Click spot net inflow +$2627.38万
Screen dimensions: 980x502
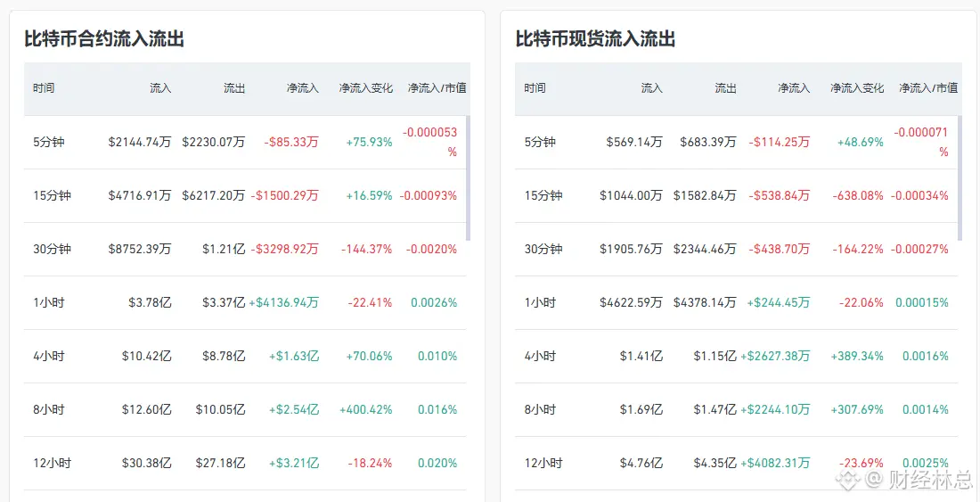(775, 357)
